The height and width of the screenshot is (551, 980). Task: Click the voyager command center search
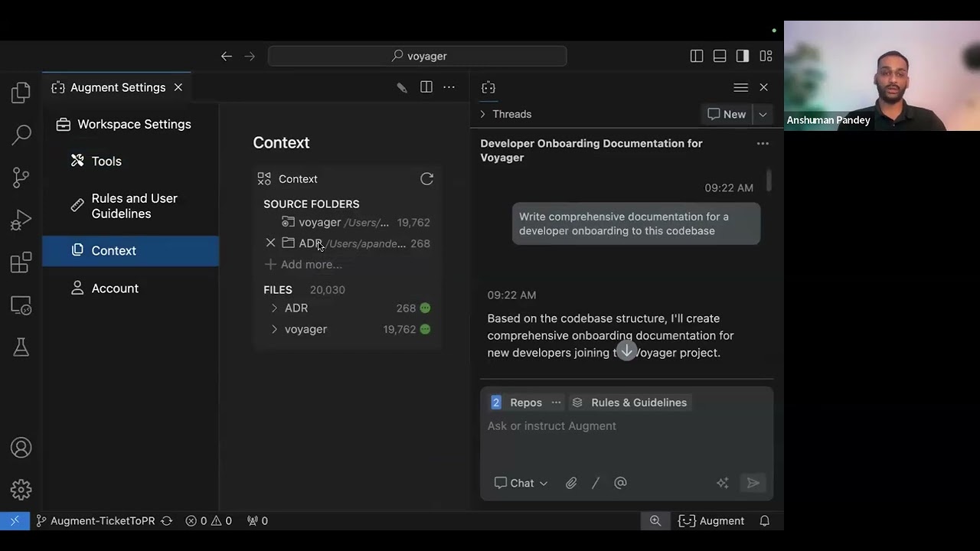coord(417,56)
